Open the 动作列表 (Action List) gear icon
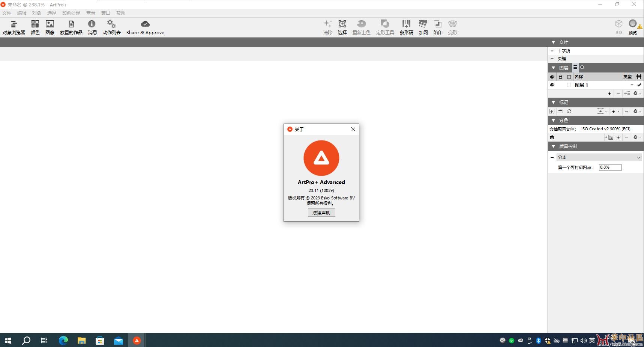 tap(111, 24)
